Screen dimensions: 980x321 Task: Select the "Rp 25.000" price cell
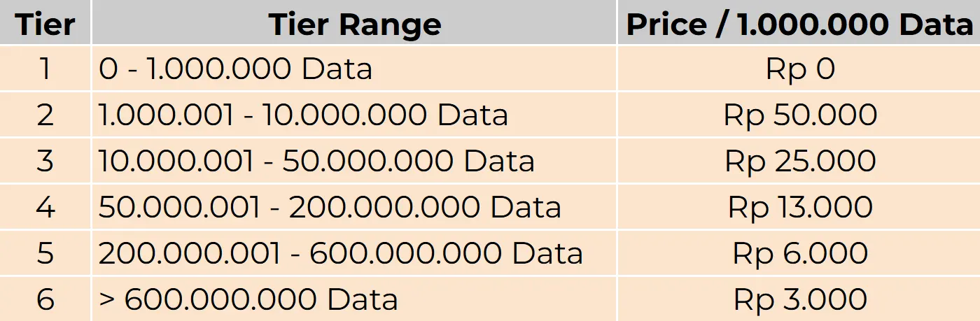800,161
